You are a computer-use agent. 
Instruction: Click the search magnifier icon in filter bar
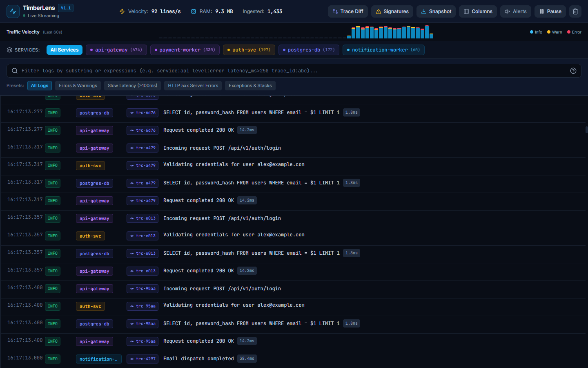tap(15, 71)
